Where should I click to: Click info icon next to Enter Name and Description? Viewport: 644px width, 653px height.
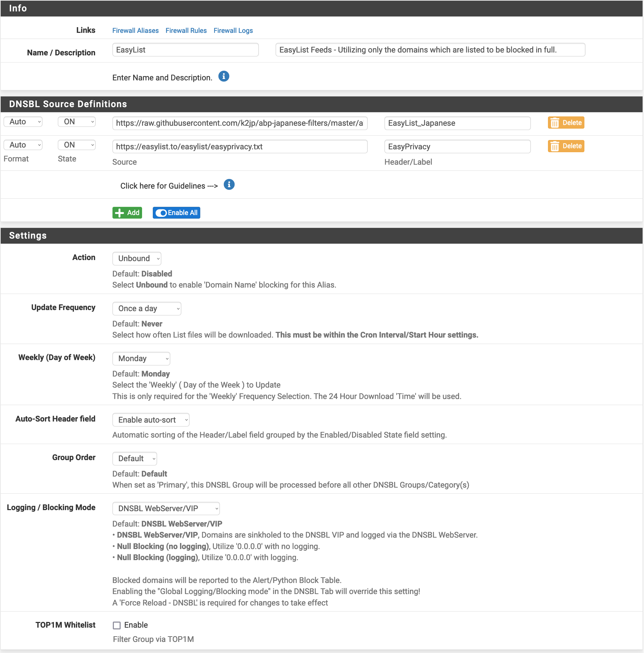pos(223,76)
